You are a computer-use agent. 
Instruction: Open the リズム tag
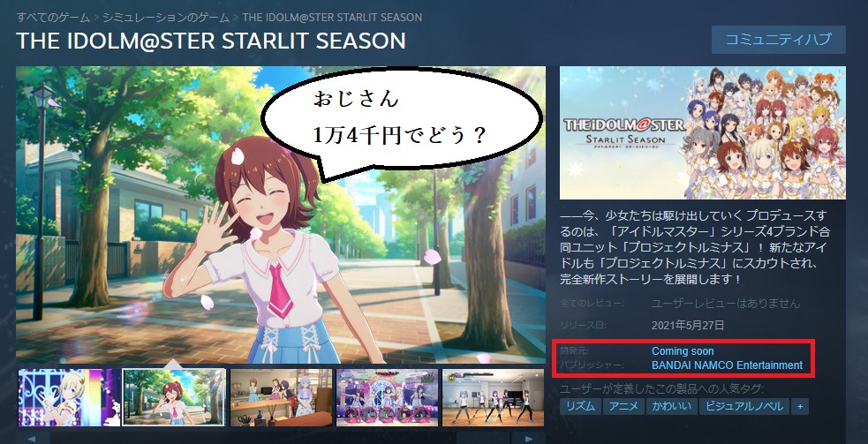click(580, 406)
